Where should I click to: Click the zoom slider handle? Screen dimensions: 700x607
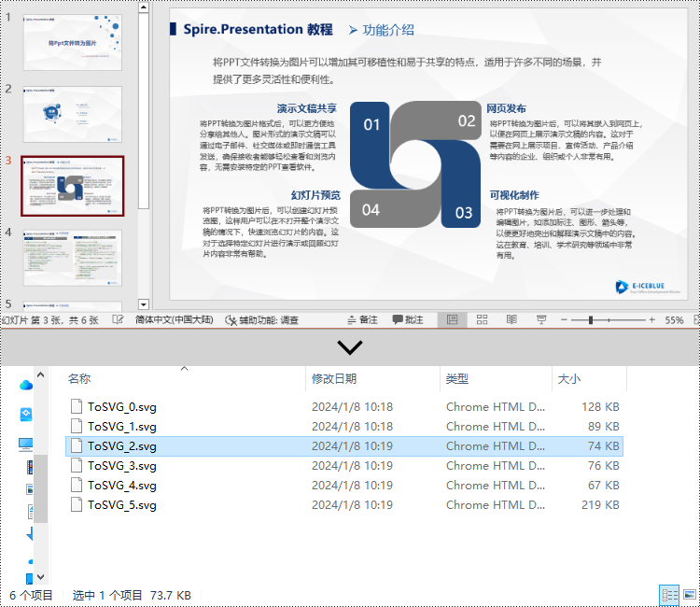(591, 319)
